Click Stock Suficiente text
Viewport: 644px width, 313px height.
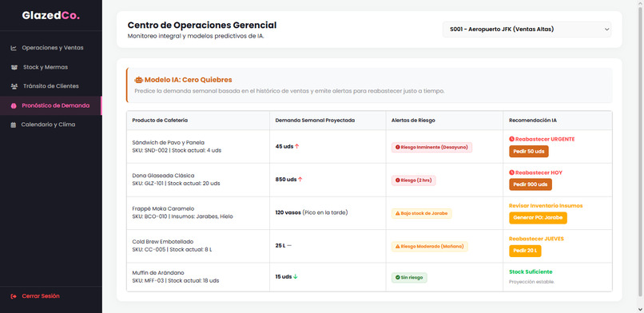pos(531,272)
